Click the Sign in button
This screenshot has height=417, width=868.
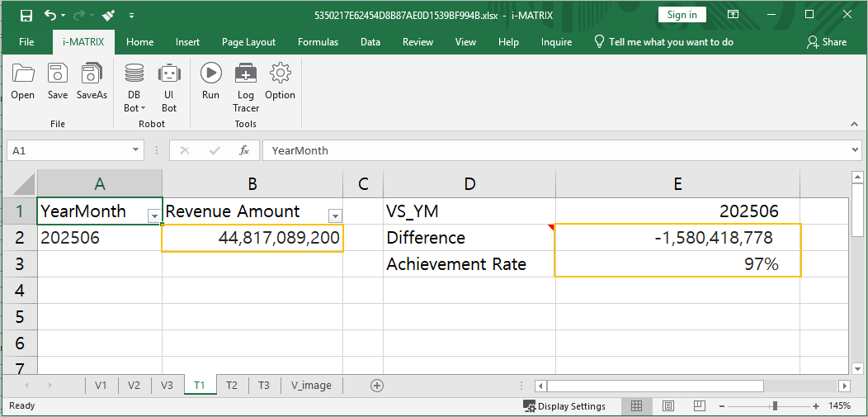coord(682,15)
